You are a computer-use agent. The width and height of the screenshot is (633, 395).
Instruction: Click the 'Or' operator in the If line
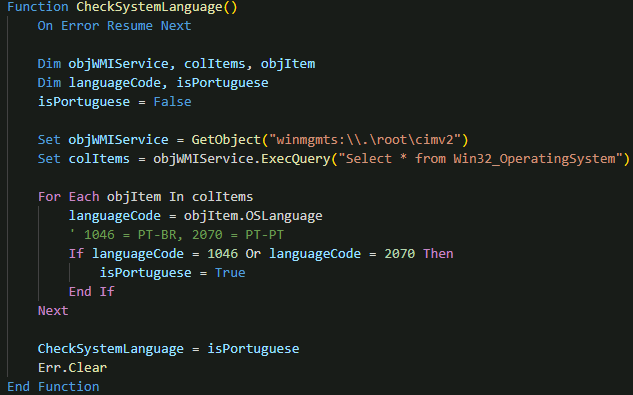coord(253,254)
